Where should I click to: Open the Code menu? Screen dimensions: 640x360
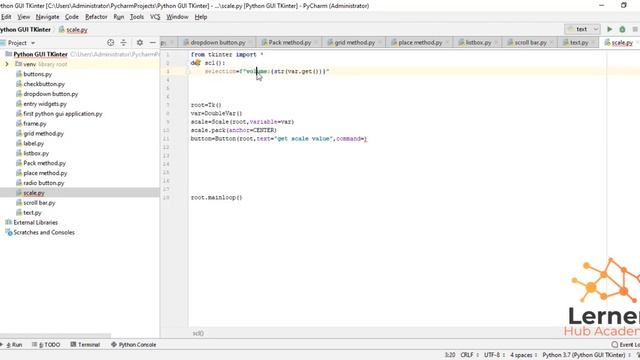pos(72,17)
